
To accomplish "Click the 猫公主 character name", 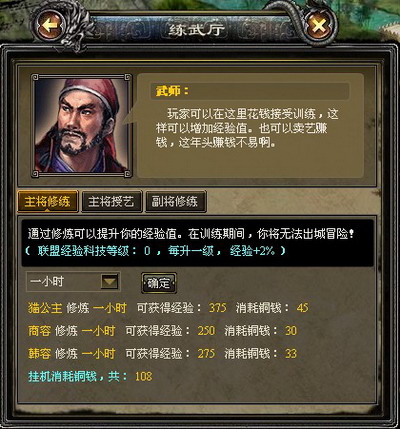I will point(45,308).
